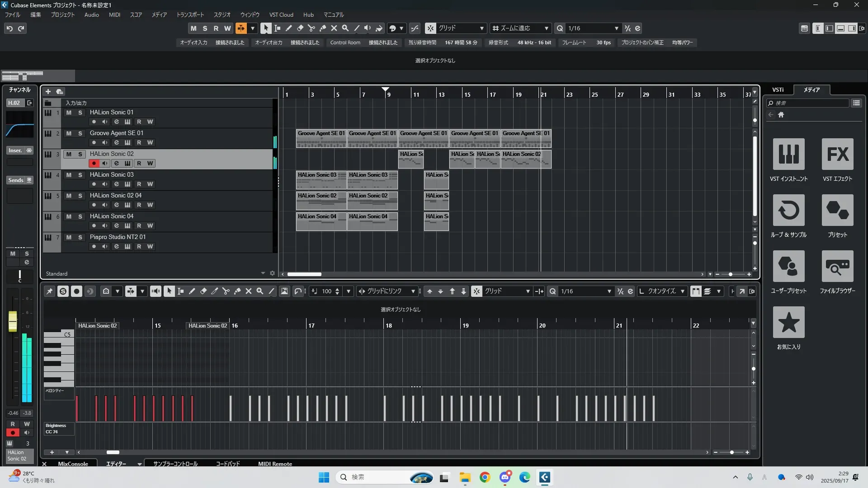Open the Favorites star tile
868x488 pixels.
788,323
